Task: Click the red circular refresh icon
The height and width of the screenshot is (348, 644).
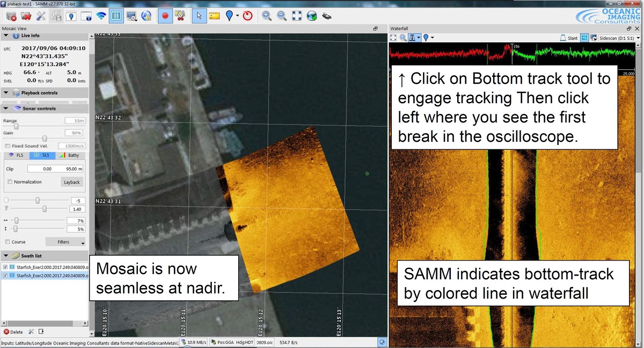Action: click(247, 16)
